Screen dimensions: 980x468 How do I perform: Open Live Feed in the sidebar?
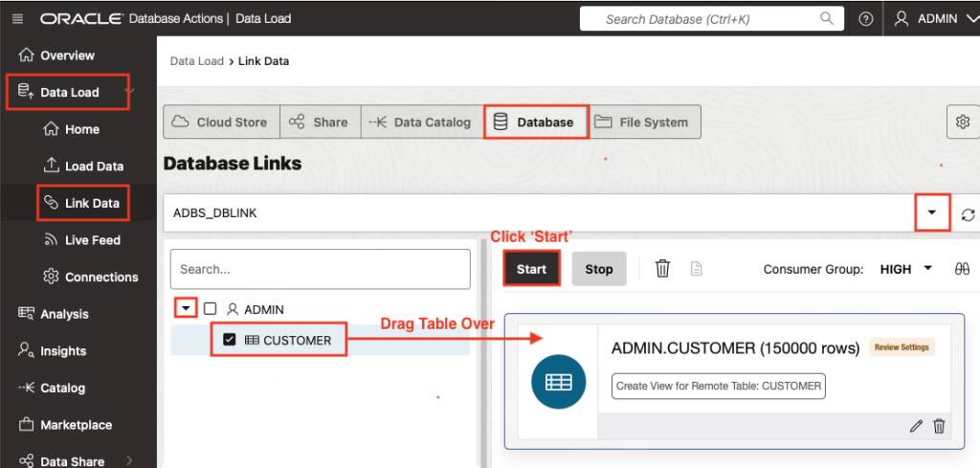(x=81, y=240)
